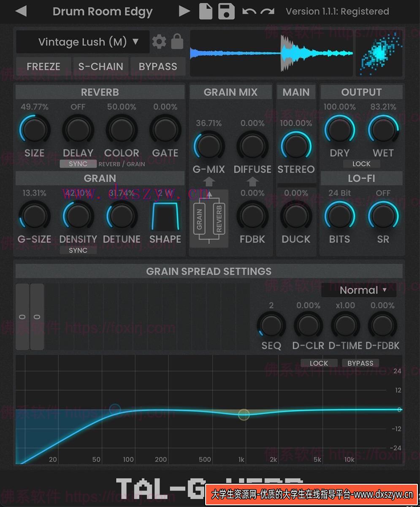
Task: Toggle LOCK under DRY and WET
Action: 361,164
